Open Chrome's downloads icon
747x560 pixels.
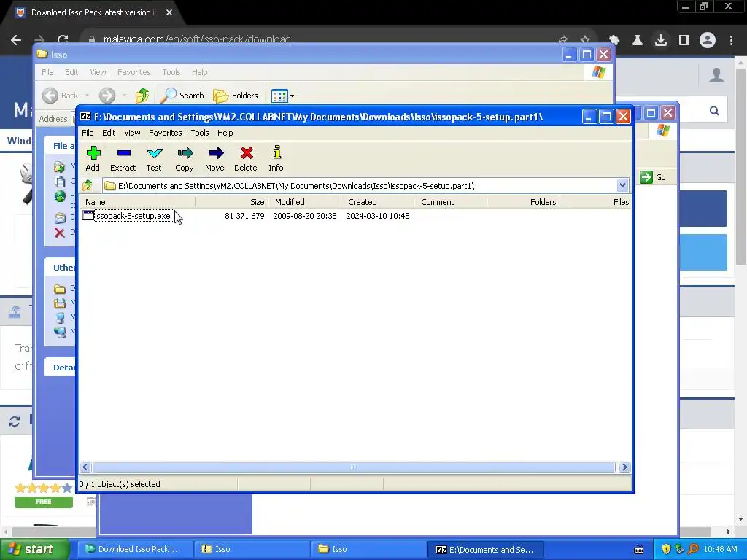point(661,40)
